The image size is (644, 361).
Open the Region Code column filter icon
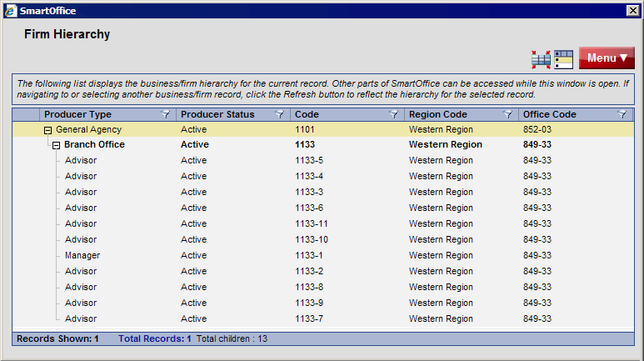[507, 115]
